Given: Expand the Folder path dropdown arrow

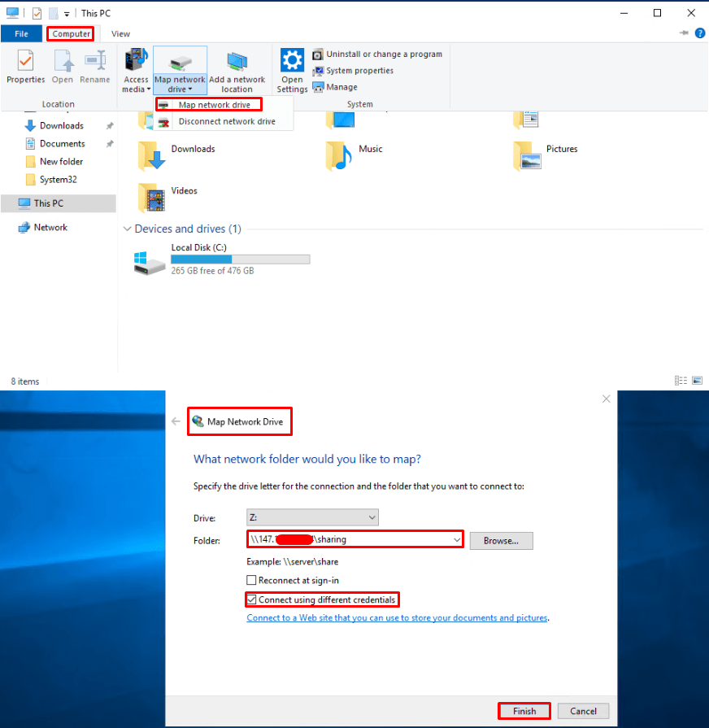Looking at the screenshot, I should tap(457, 540).
